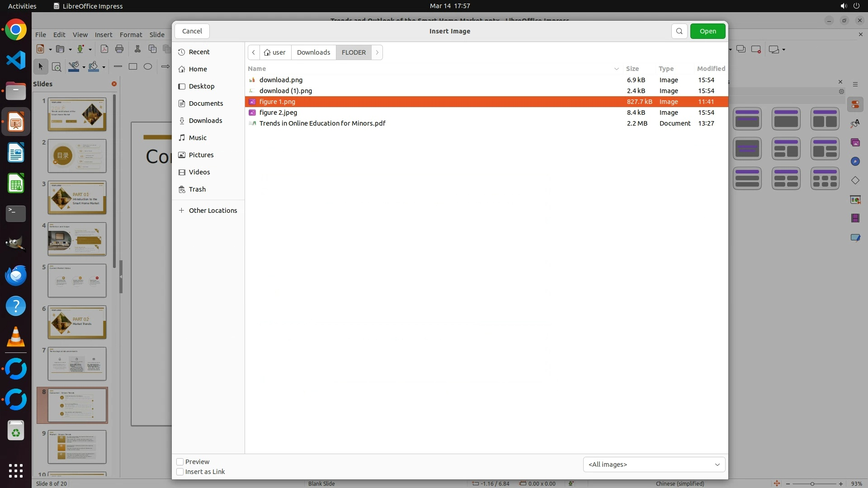
Task: Open the All images filter dropdown
Action: tap(654, 465)
